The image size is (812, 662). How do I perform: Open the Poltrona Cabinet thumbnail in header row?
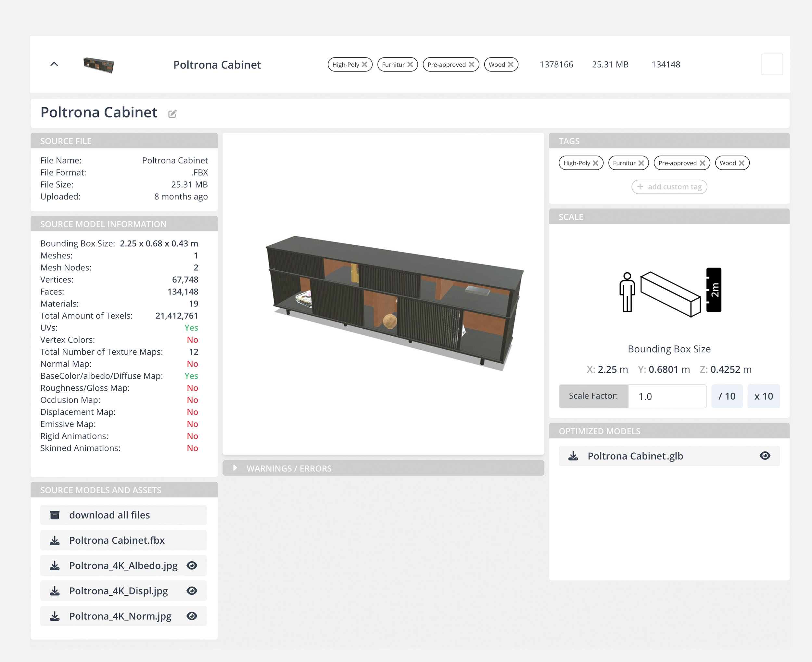coord(99,65)
